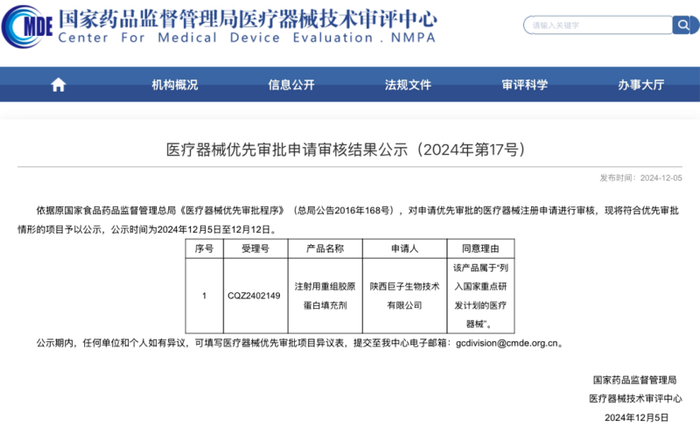Click the reason cell 列入国家重点研发计划的医疗器械

(x=480, y=296)
